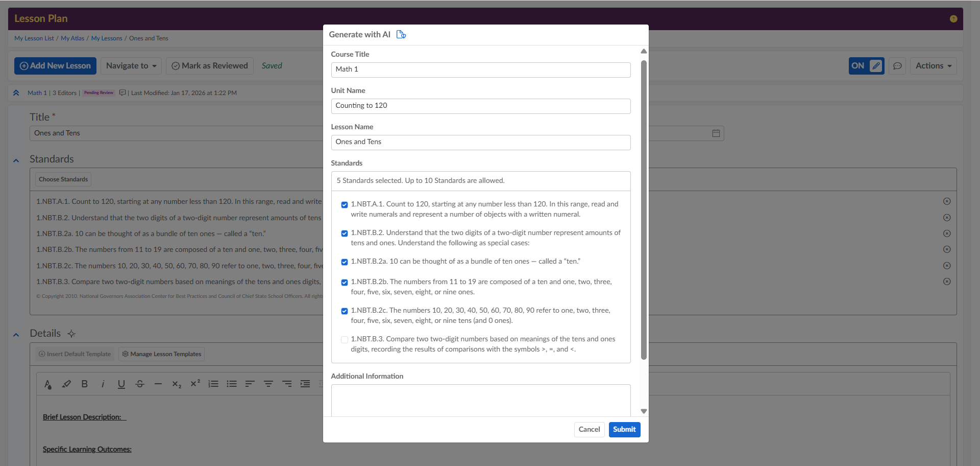Insert a numbered list in the editor
980x466 pixels.
click(213, 384)
